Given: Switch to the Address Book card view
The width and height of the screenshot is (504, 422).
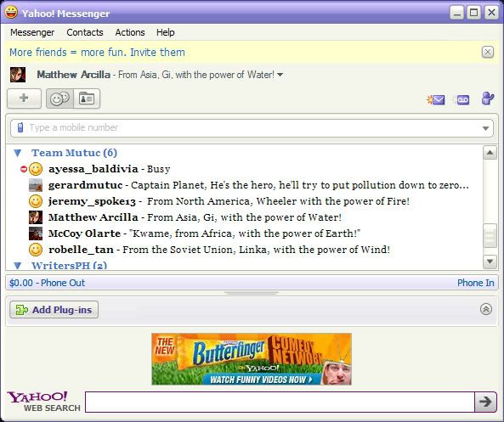Looking at the screenshot, I should pos(87,98).
